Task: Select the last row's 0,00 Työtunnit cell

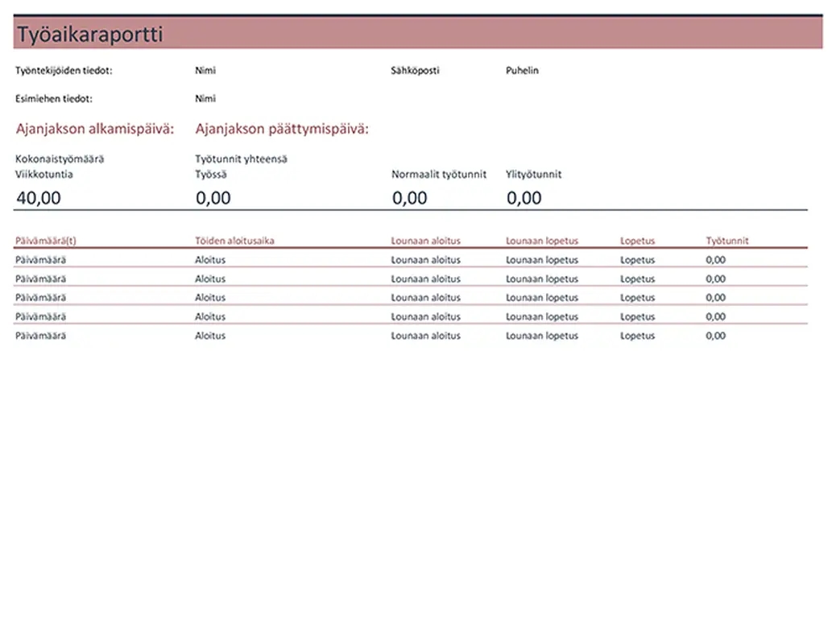Action: [715, 336]
